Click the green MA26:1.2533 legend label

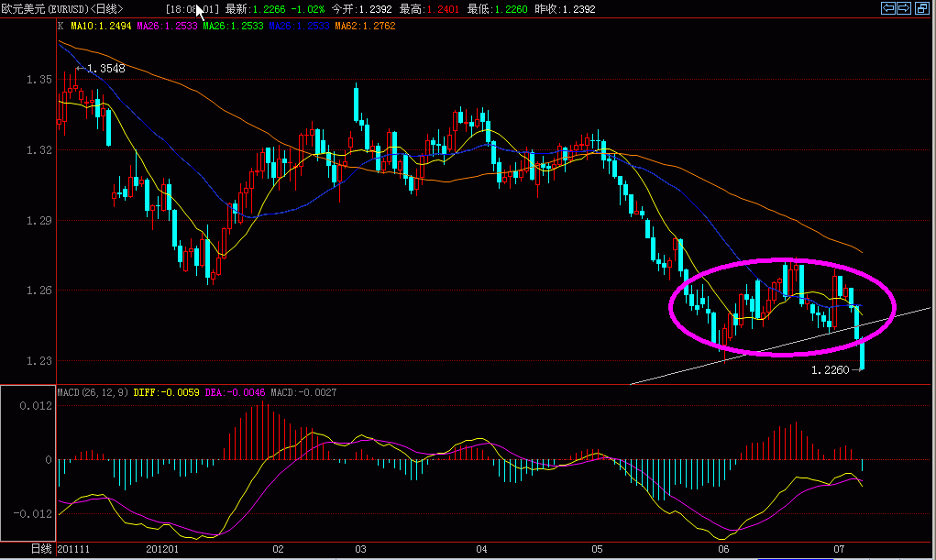pyautogui.click(x=234, y=26)
